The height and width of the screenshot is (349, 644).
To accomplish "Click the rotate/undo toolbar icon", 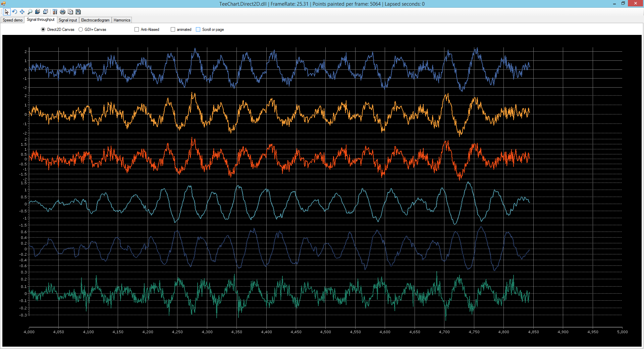I will click(14, 12).
